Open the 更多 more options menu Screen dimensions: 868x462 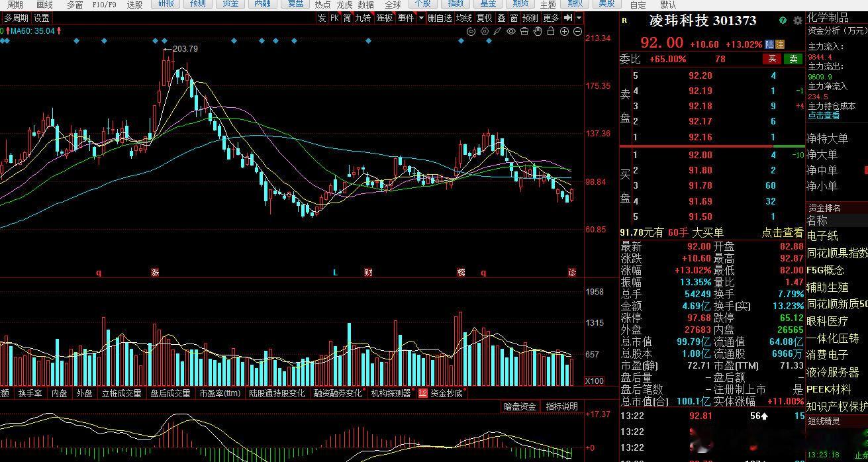click(x=551, y=18)
